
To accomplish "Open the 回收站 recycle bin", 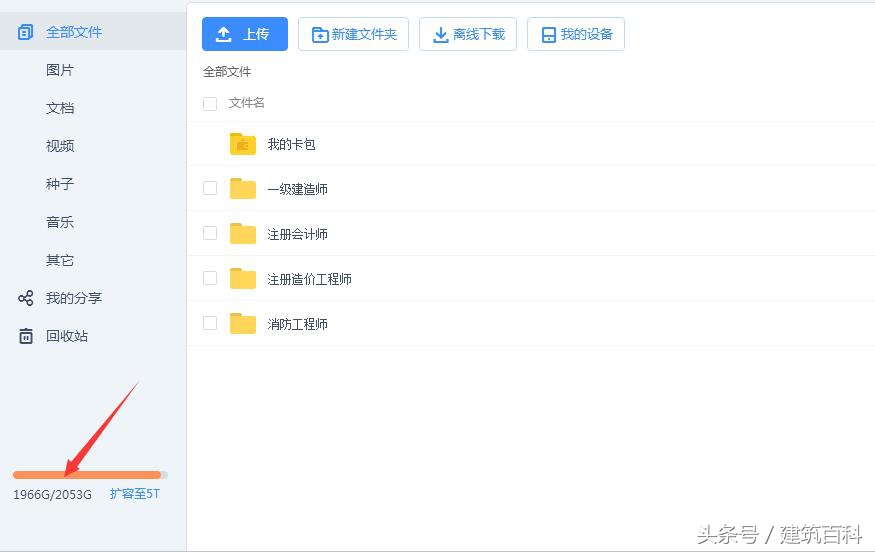I will [x=67, y=336].
